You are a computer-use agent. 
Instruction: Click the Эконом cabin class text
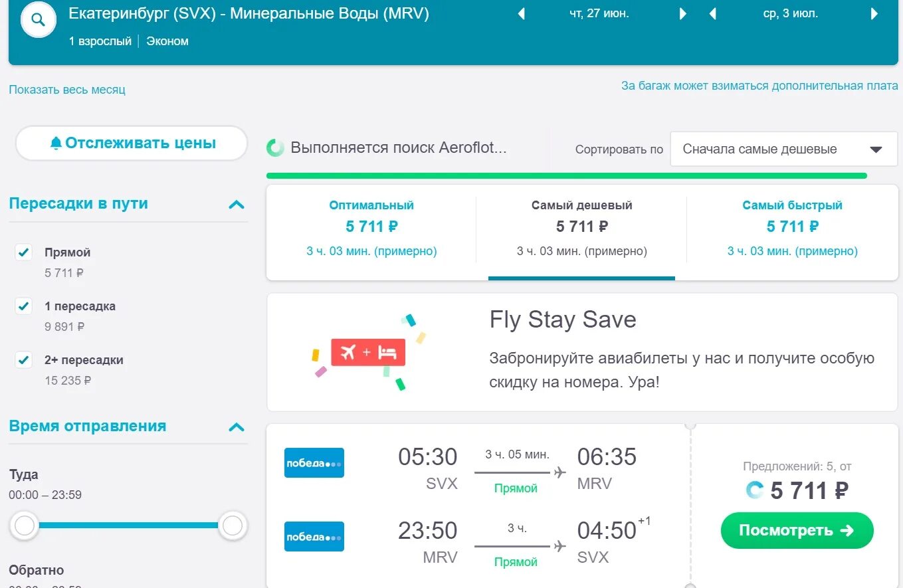pos(167,41)
